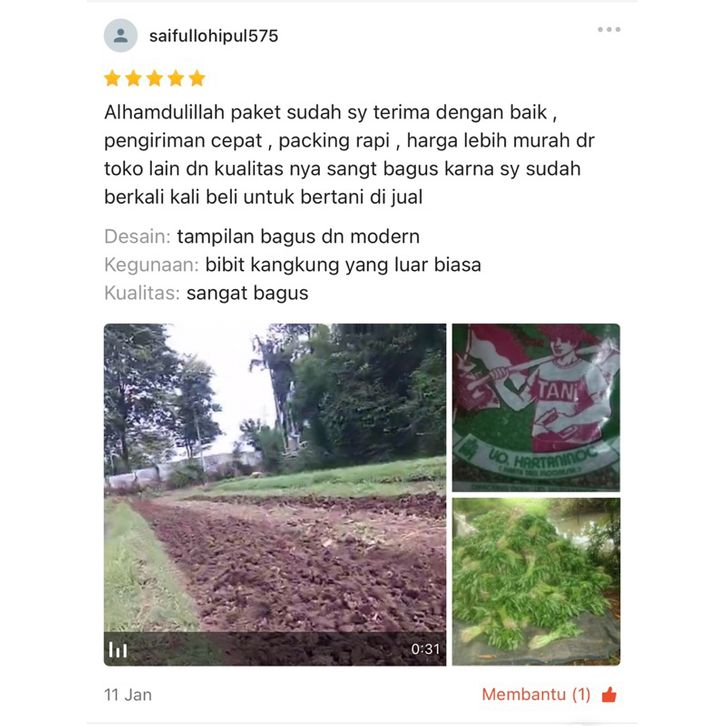Click the first rating star
726x726 pixels.
[112, 78]
